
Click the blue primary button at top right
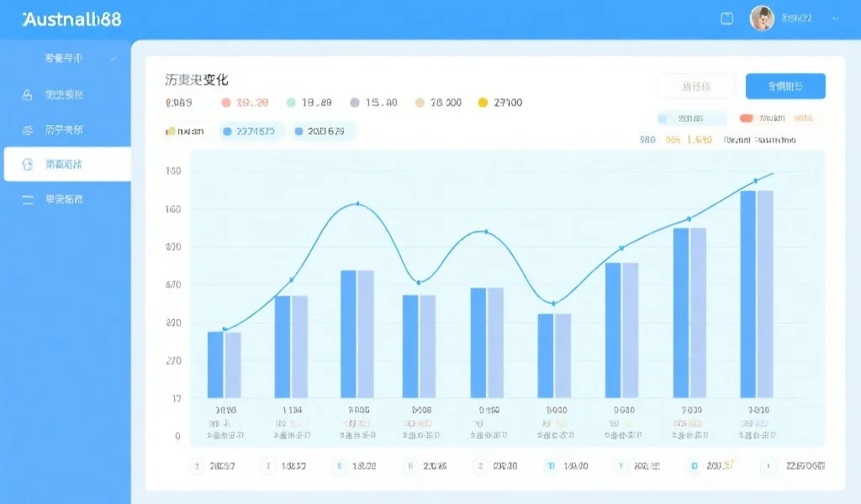tap(784, 87)
